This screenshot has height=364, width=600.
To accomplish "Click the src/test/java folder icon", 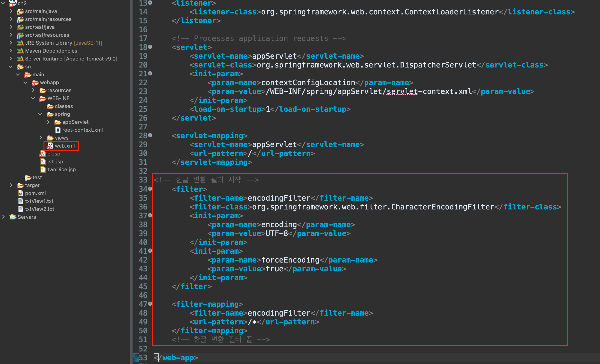I will 20,27.
